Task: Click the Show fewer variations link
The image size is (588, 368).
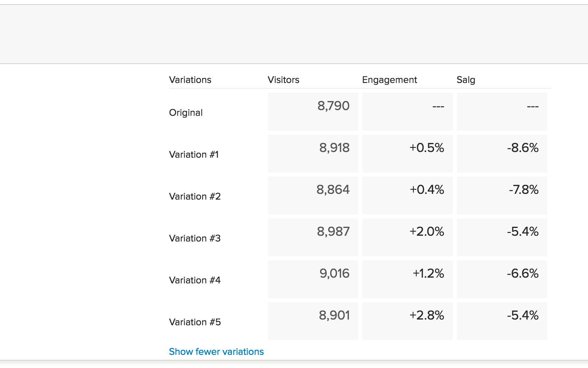Action: click(216, 352)
